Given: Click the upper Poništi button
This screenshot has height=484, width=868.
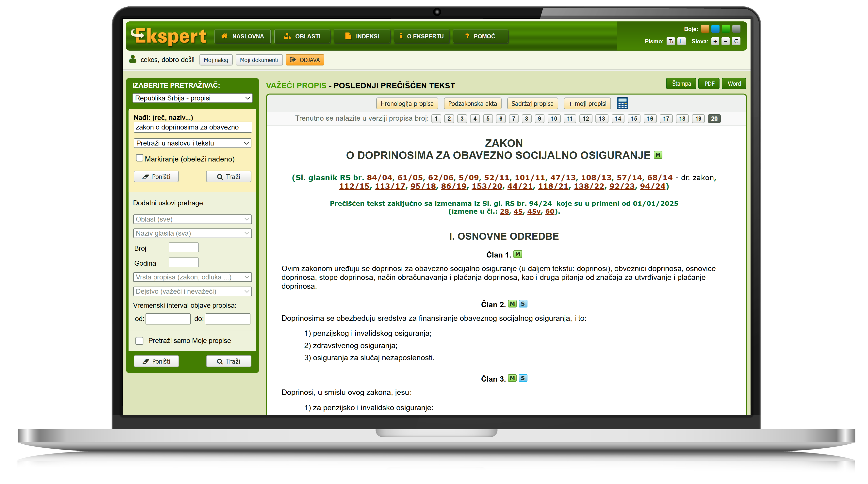Looking at the screenshot, I should pos(156,177).
